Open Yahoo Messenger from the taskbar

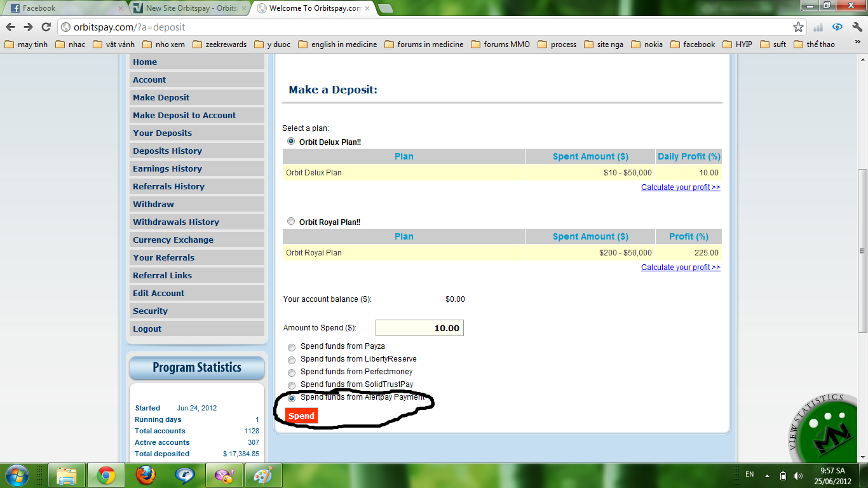[x=224, y=475]
